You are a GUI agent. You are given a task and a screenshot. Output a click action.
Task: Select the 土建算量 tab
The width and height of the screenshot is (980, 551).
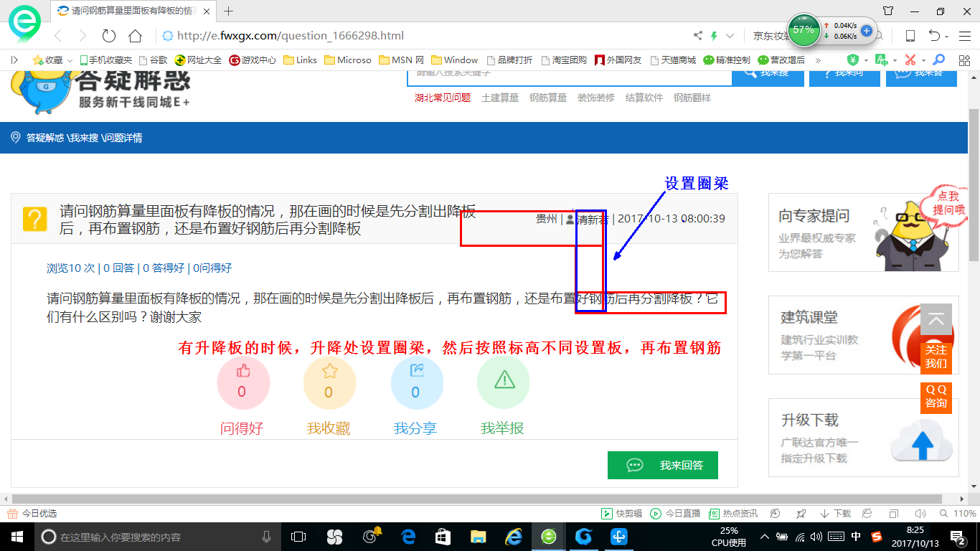(x=500, y=98)
